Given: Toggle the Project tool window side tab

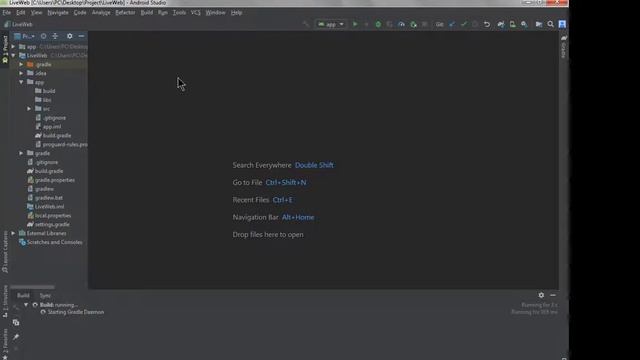Looking at the screenshot, I should point(5,49).
